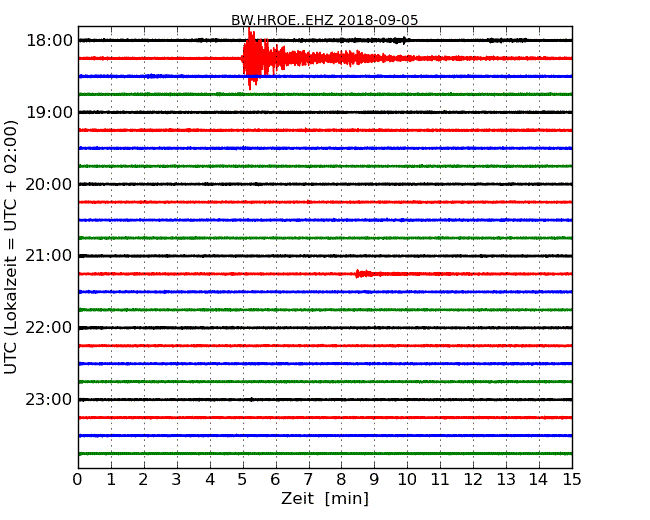The width and height of the screenshot is (650, 520).
Task: Click the green 18:45 seismic trace
Action: pos(325,94)
